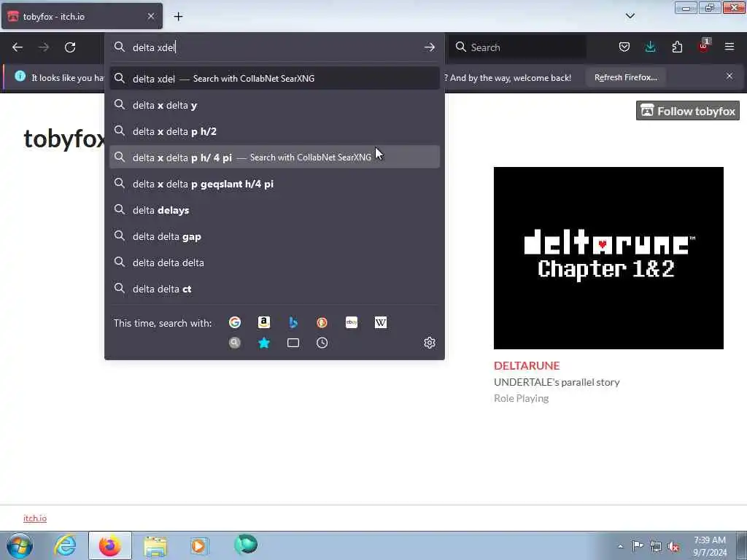The image size is (747, 560).
Task: Dismiss the notification bar with X
Action: pyautogui.click(x=729, y=76)
